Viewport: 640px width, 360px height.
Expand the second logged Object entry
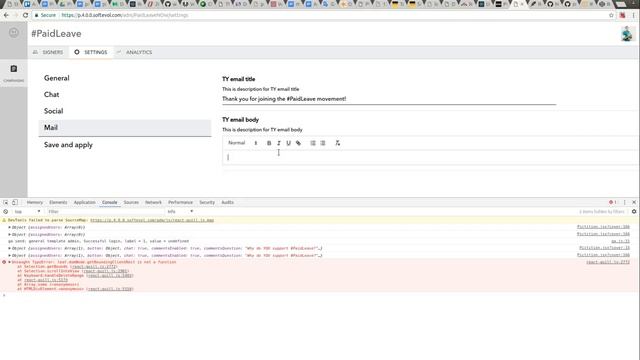[x=9, y=235]
